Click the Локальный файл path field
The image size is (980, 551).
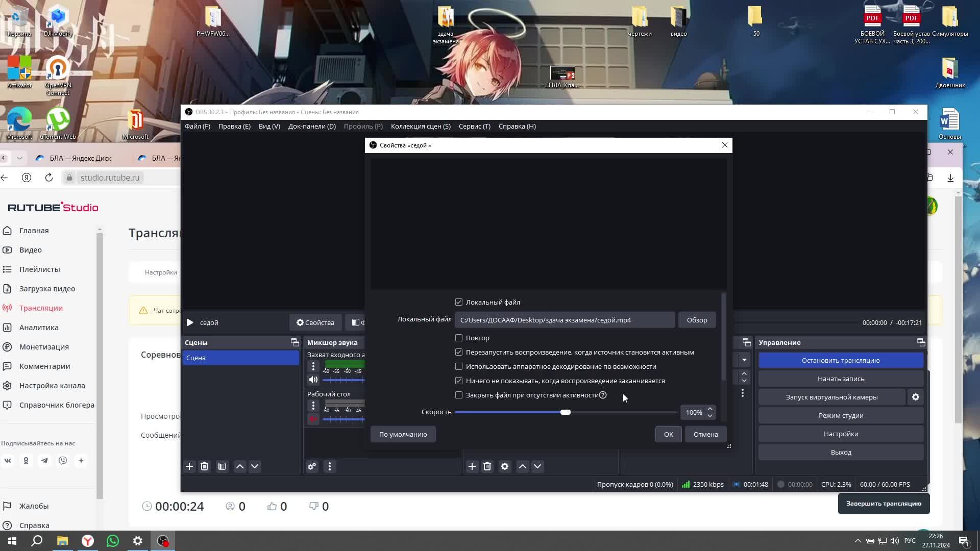[x=565, y=320]
